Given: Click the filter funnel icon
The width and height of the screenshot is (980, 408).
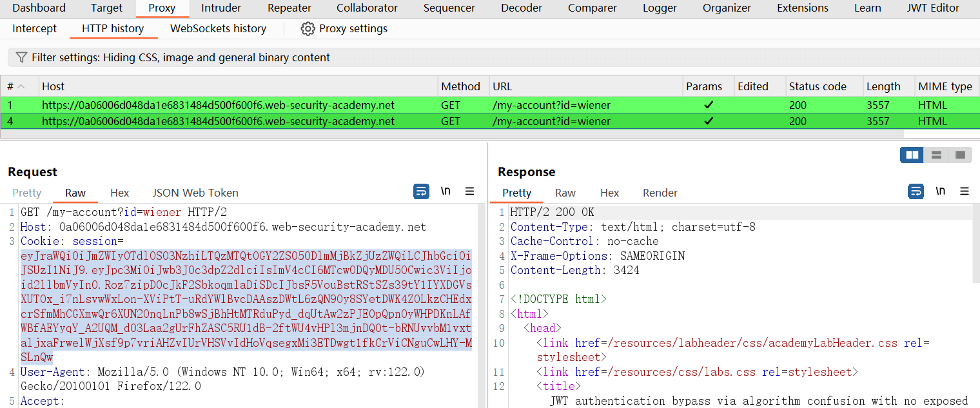Looking at the screenshot, I should click(21, 57).
